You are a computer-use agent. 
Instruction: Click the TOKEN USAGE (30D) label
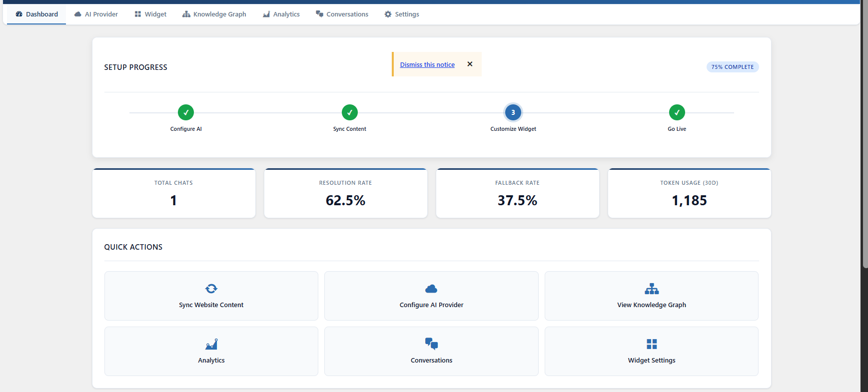689,183
